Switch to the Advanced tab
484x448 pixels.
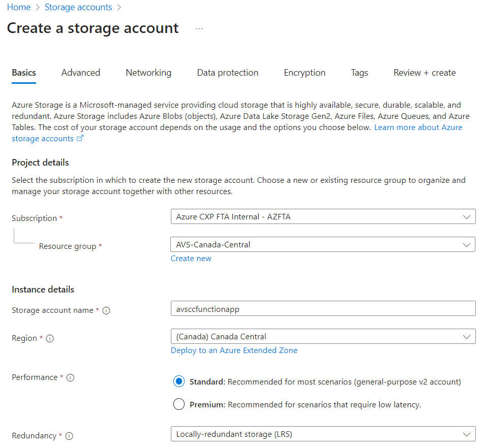pos(80,73)
